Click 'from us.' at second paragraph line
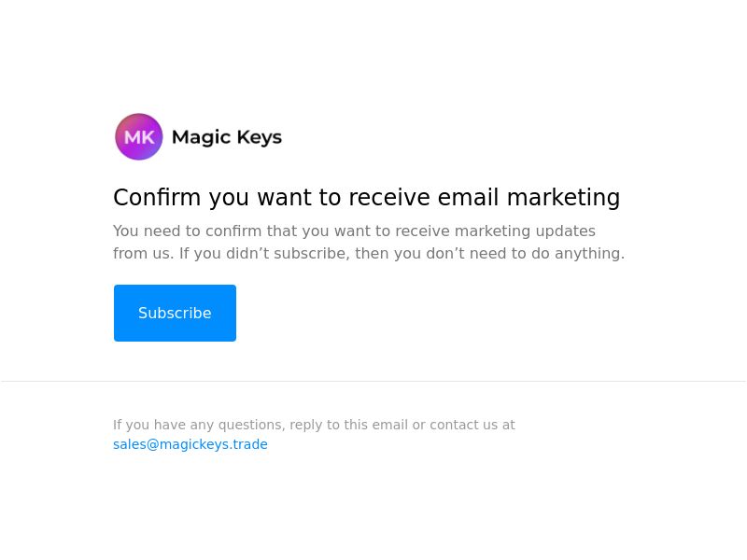Screen dimensions: 747x560 (x=144, y=253)
